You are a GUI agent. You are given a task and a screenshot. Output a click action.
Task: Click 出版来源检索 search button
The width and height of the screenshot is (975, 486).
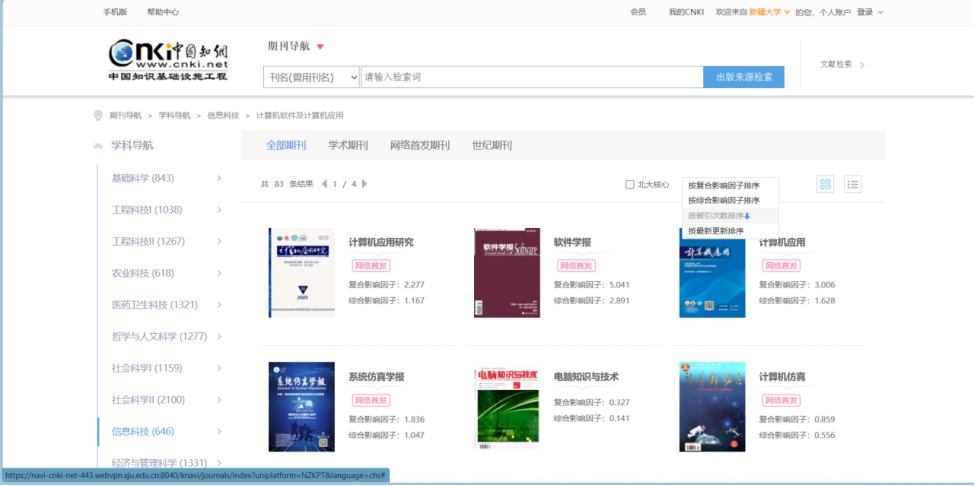744,77
